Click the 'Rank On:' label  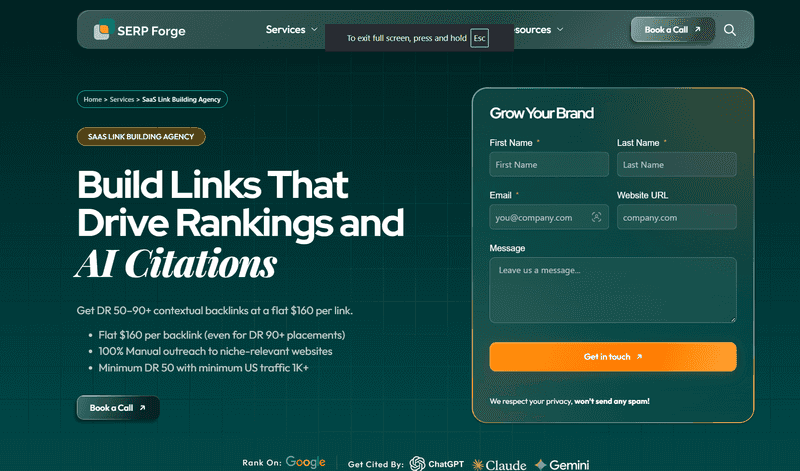262,462
